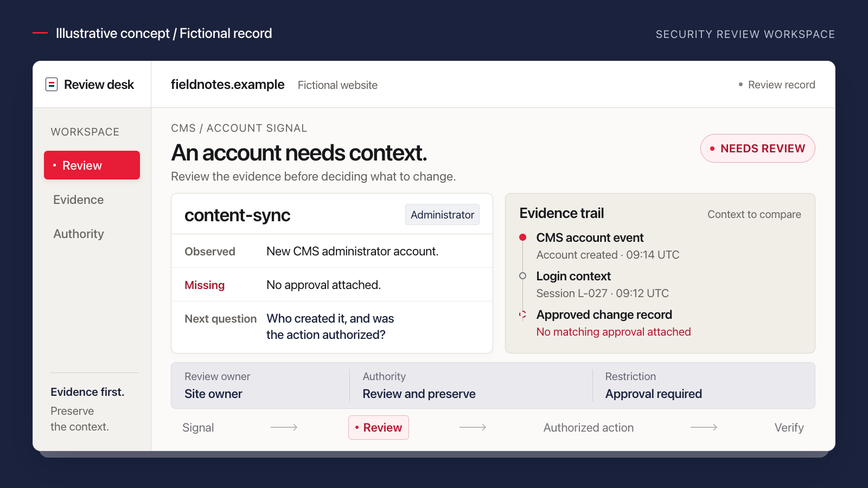The width and height of the screenshot is (868, 488).
Task: Click the Review record indicator
Action: coord(777,85)
